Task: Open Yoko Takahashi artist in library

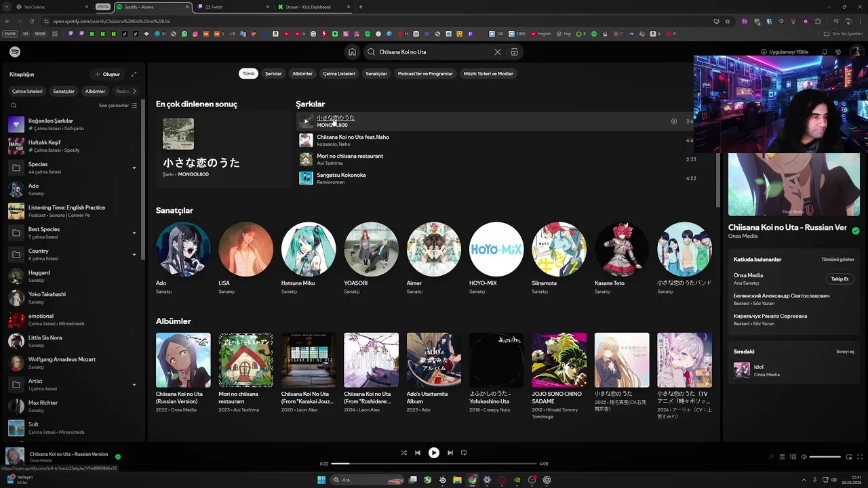Action: (73, 298)
